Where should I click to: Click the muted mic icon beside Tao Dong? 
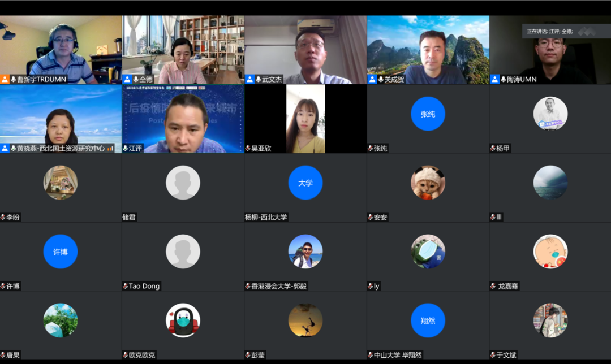click(x=125, y=287)
